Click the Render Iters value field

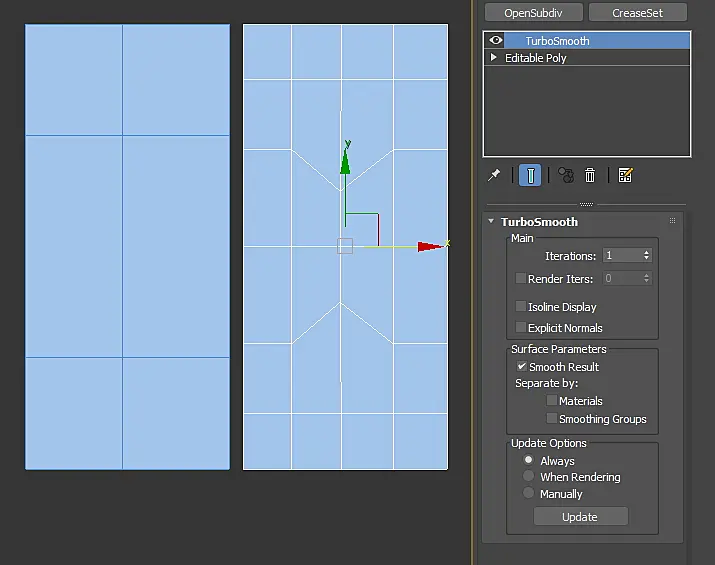pos(622,278)
